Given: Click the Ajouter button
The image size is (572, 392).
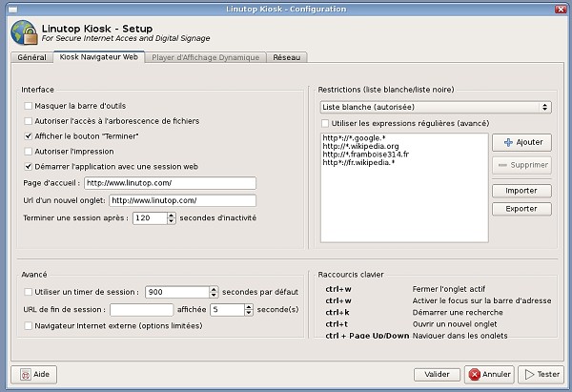Looking at the screenshot, I should coord(521,142).
